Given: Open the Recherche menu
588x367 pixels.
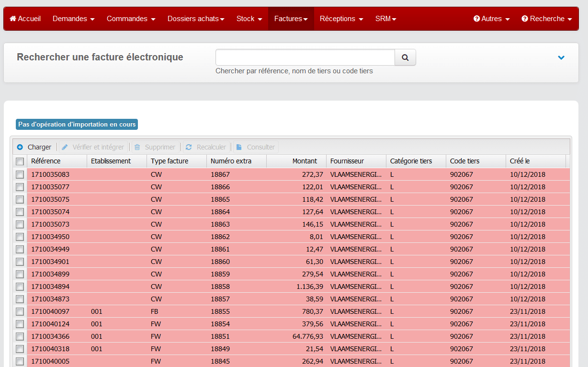Looking at the screenshot, I should click(547, 19).
